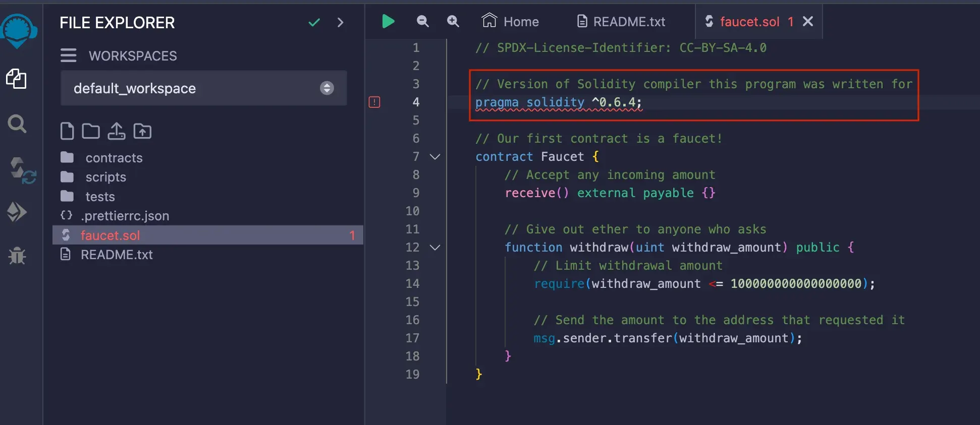Click the 'Limit withdrawal amount' comment

pos(628,266)
